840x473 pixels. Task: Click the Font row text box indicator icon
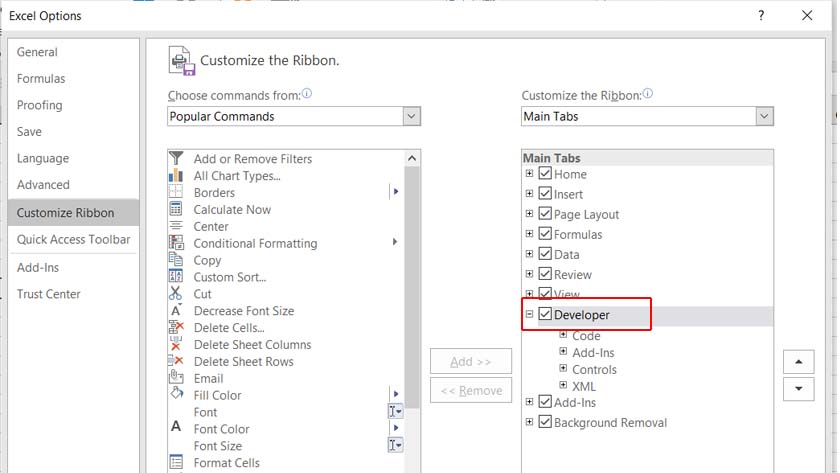[x=395, y=411]
